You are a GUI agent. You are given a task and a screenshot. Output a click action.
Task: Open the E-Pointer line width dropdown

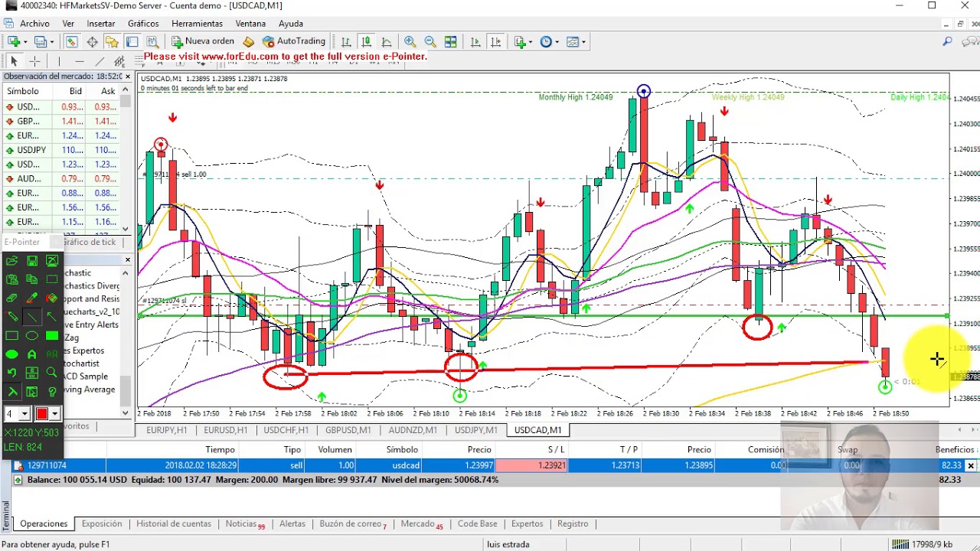pyautogui.click(x=24, y=414)
